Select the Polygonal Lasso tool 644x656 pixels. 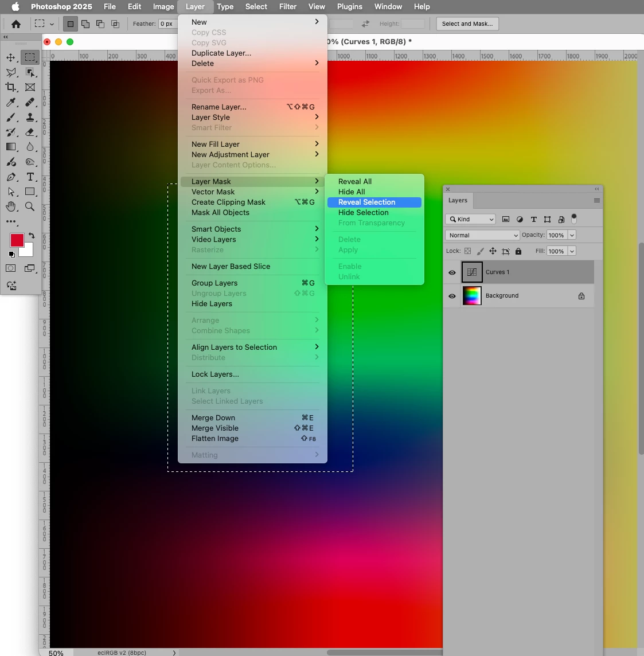pyautogui.click(x=11, y=72)
